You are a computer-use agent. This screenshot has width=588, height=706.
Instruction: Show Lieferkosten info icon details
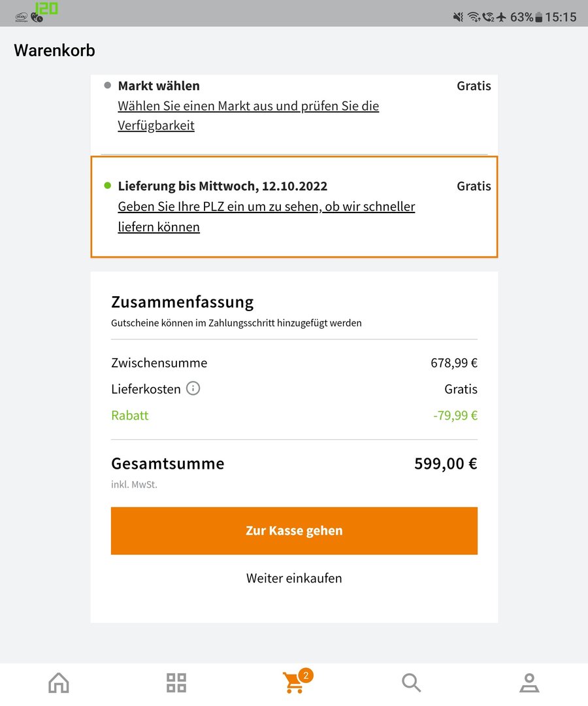(x=193, y=388)
